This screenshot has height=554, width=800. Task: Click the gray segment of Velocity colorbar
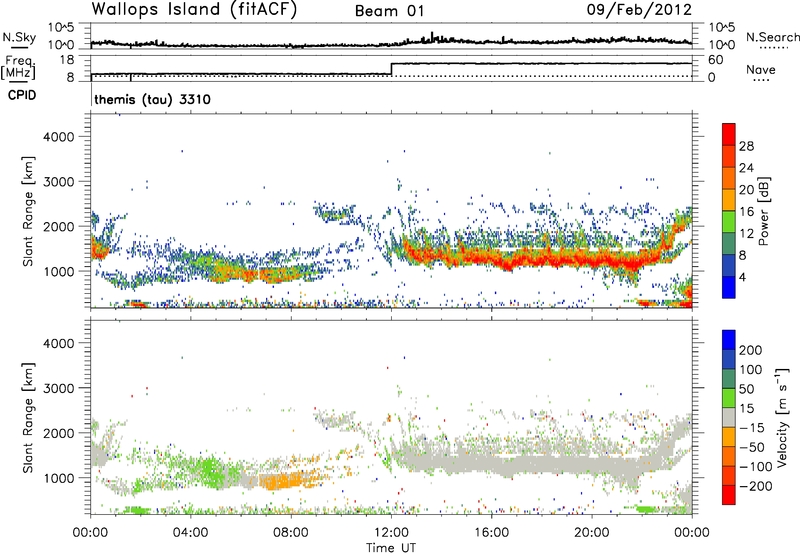click(x=729, y=417)
